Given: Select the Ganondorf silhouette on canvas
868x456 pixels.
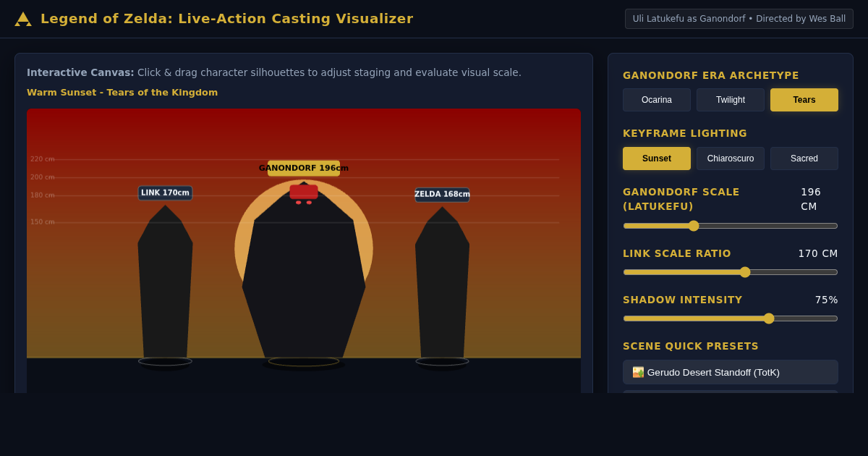Looking at the screenshot, I should point(304,271).
